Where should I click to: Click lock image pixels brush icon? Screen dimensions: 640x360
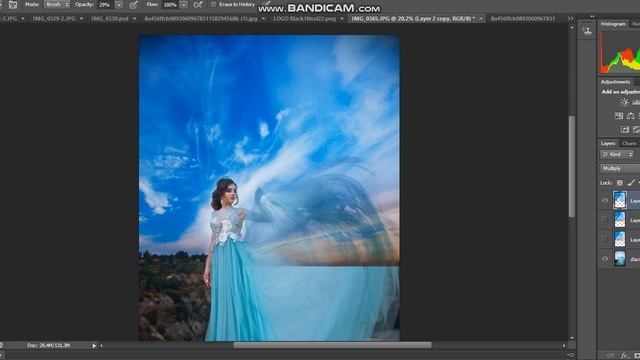631,183
